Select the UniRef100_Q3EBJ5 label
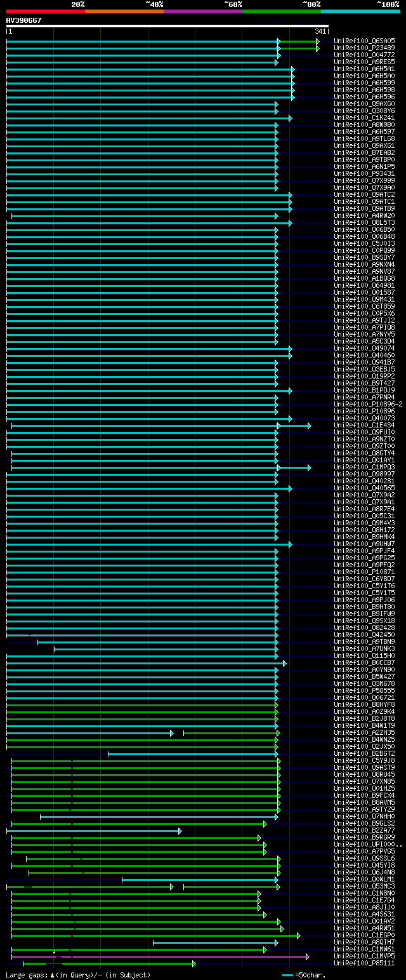This screenshot has height=980, width=406. pos(364,369)
